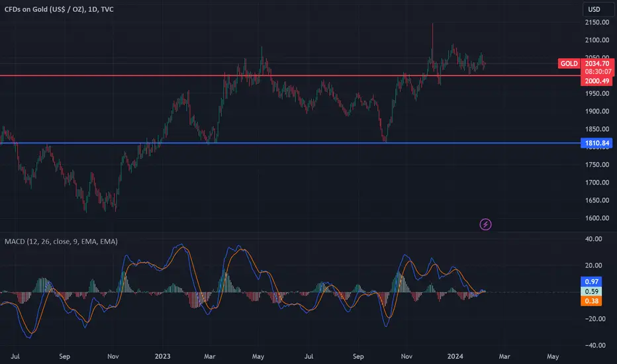
Task: Click the histogram value 0.59 label
Action: (591, 292)
